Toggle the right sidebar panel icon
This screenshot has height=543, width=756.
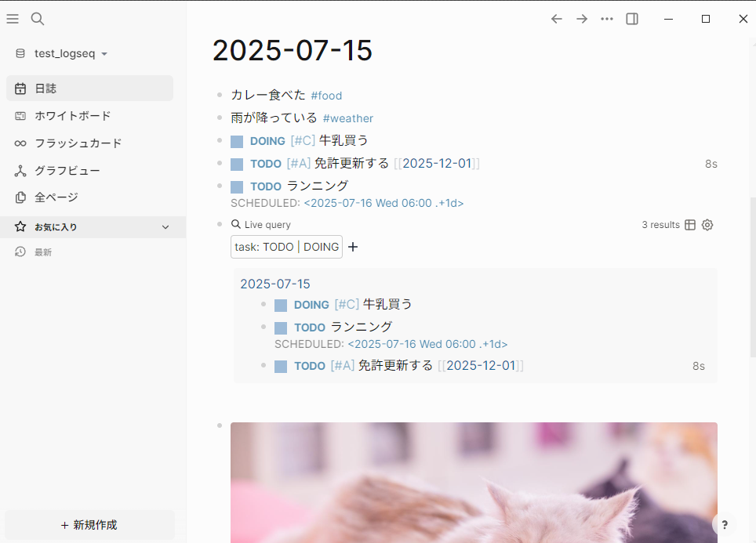click(x=632, y=19)
